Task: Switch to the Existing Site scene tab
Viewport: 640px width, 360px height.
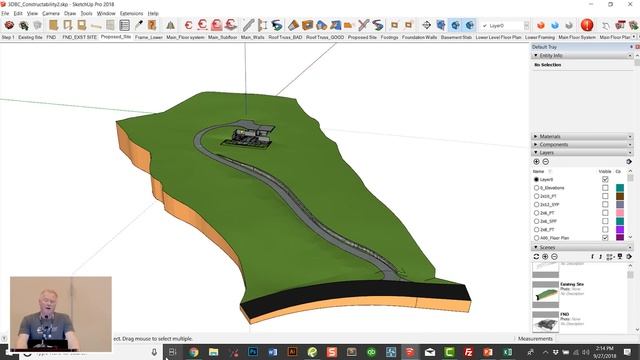Action: point(30,37)
